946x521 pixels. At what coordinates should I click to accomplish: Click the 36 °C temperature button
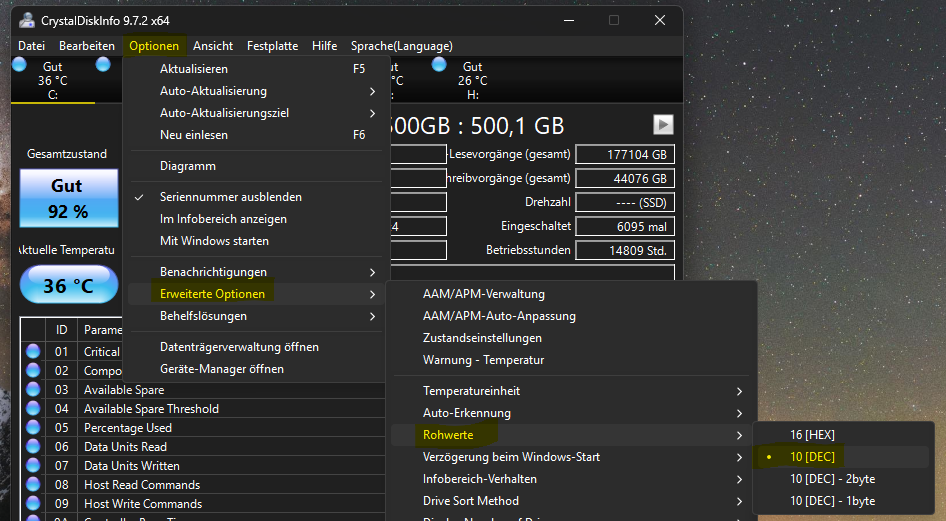pyautogui.click(x=69, y=284)
